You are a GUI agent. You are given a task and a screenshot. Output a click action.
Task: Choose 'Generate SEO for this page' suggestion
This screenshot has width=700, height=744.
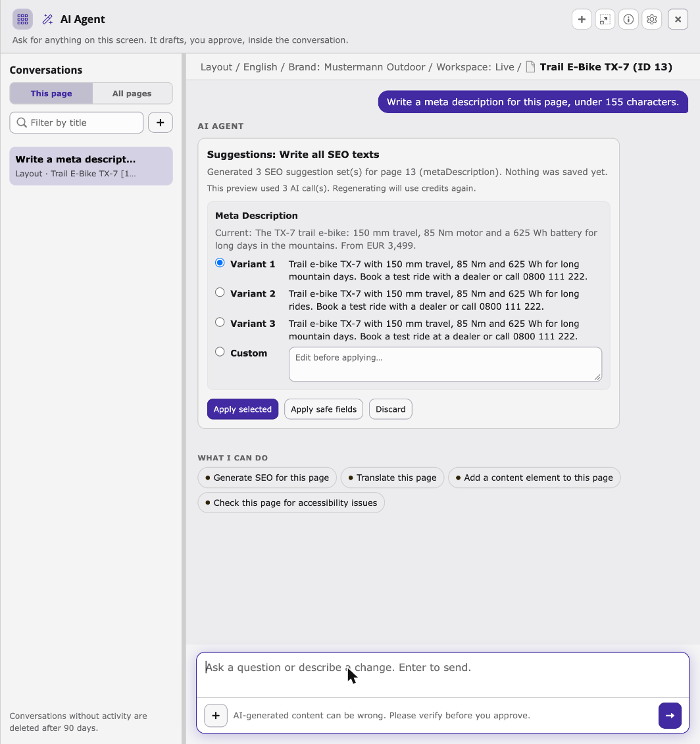267,478
